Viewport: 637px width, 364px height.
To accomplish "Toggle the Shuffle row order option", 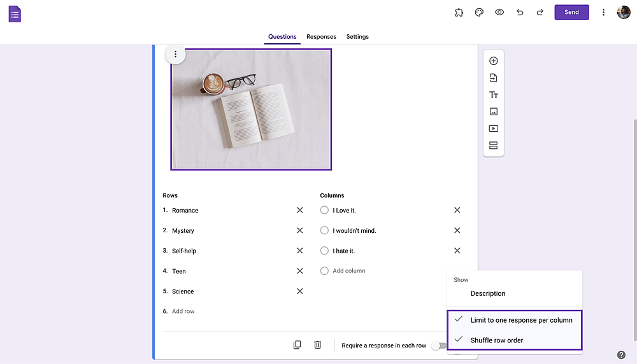I will (514, 340).
